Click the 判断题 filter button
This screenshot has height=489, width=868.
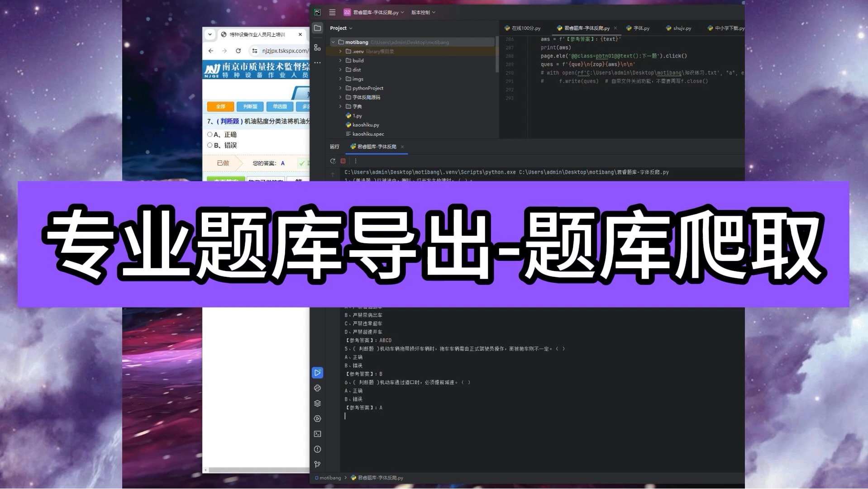(250, 107)
